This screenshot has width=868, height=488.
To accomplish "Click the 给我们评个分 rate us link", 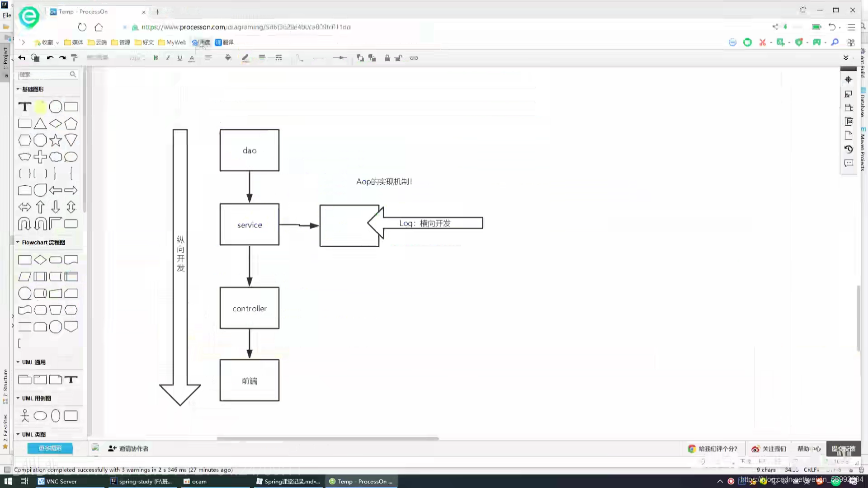I will coord(712,449).
